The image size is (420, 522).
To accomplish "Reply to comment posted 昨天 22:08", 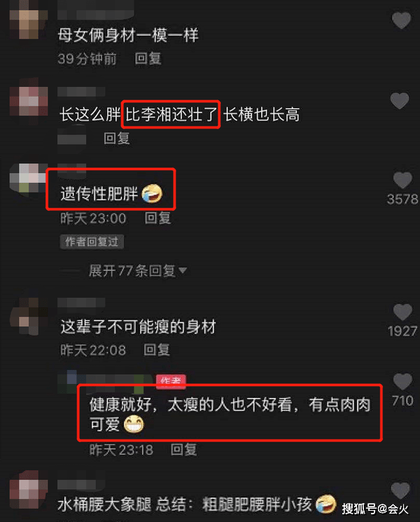I will point(157,350).
